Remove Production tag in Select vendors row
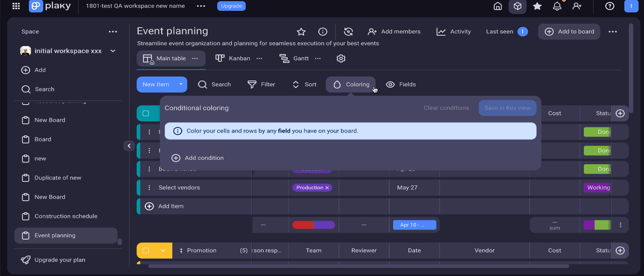Screen dimensions: 644x276 (327, 187)
